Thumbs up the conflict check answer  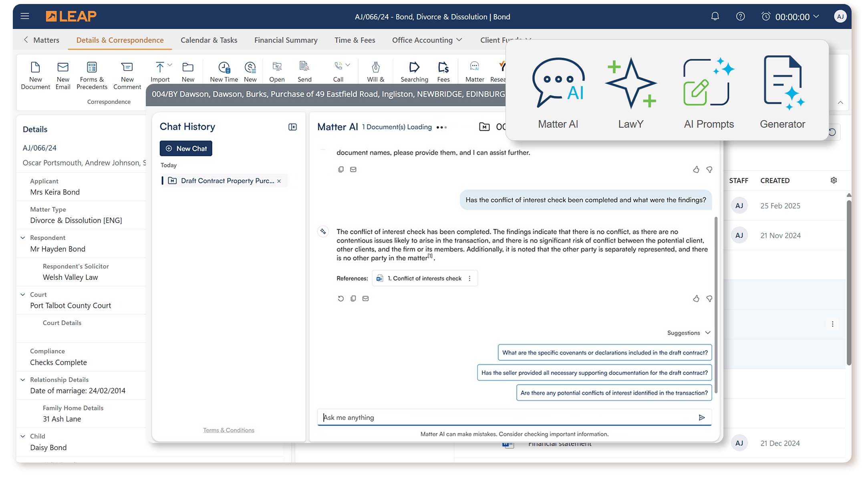pyautogui.click(x=696, y=299)
